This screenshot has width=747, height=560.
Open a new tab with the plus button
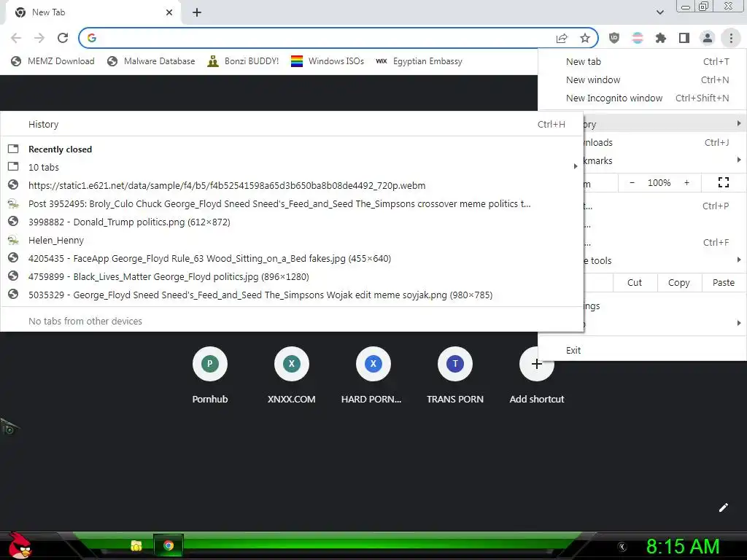(197, 12)
